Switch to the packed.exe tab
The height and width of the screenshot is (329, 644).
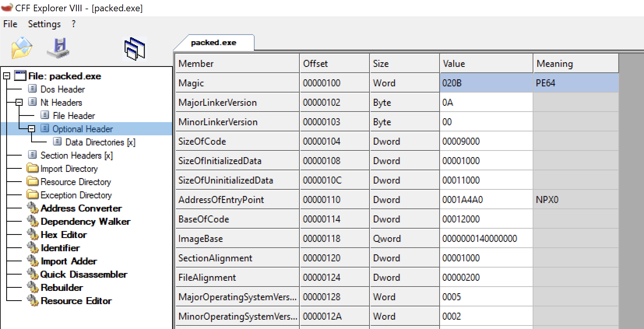click(x=214, y=43)
